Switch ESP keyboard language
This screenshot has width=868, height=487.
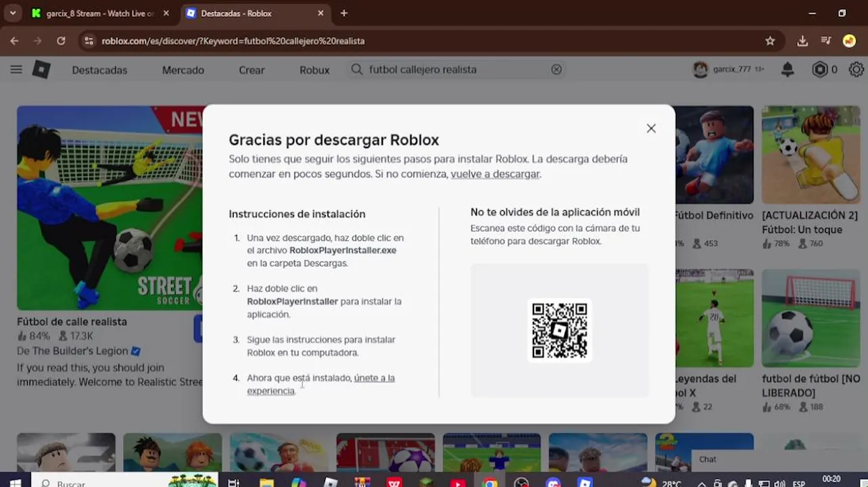tap(799, 483)
